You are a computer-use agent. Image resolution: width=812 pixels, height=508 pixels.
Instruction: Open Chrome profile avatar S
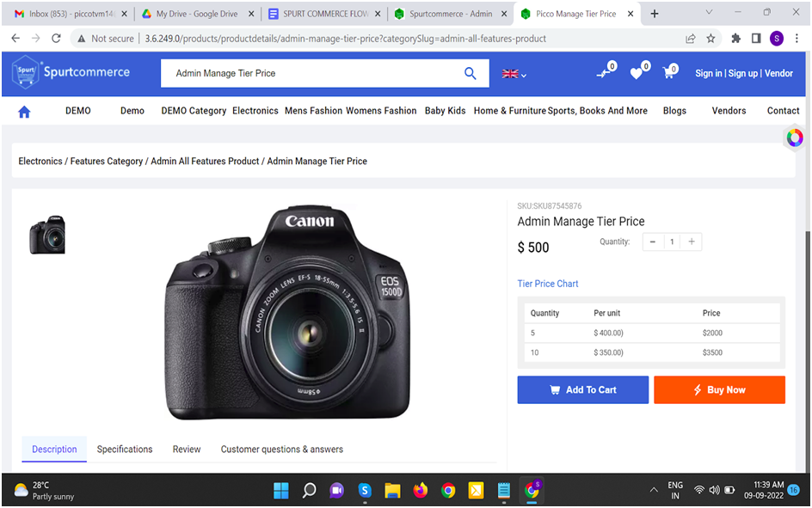click(776, 39)
